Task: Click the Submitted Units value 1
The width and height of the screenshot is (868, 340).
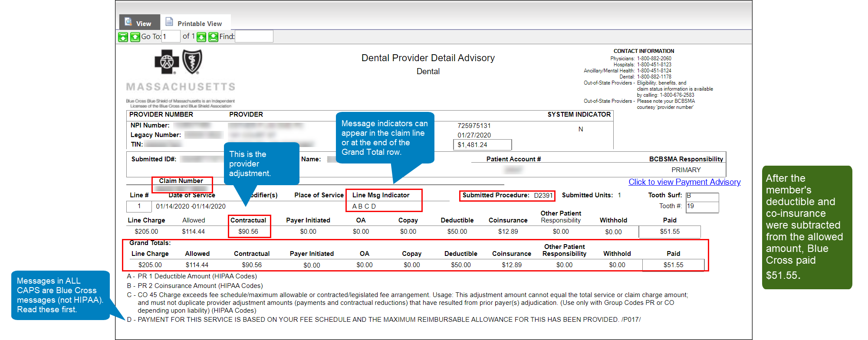Action: coord(619,195)
